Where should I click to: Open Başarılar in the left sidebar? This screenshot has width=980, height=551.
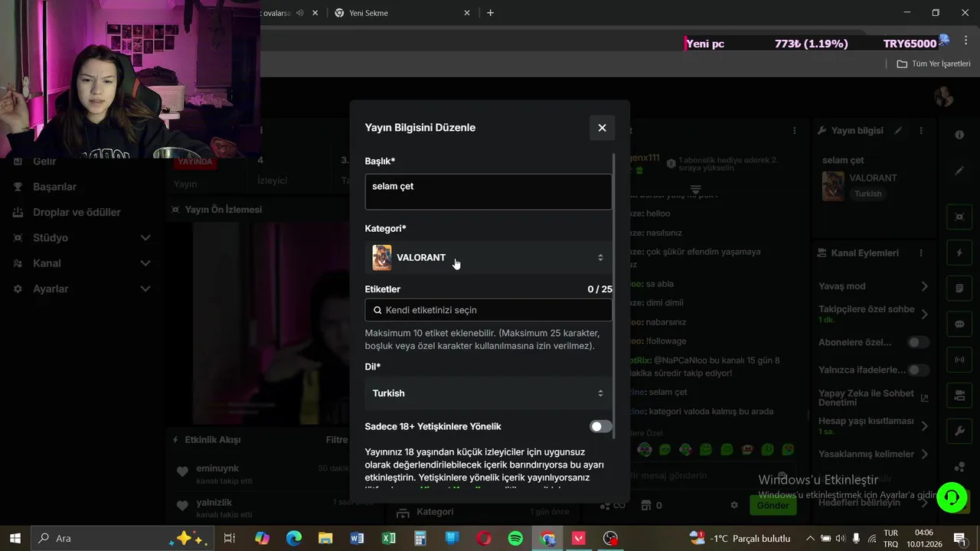(x=54, y=187)
